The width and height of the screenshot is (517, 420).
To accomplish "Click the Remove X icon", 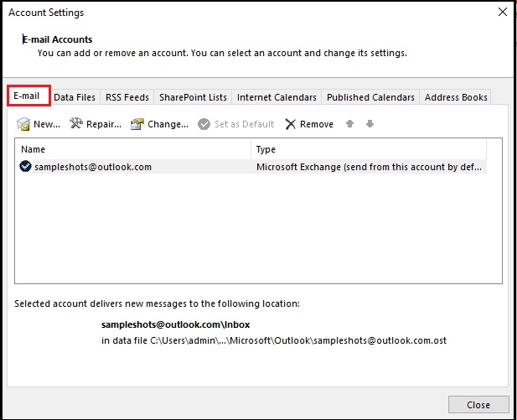I will pos(290,124).
